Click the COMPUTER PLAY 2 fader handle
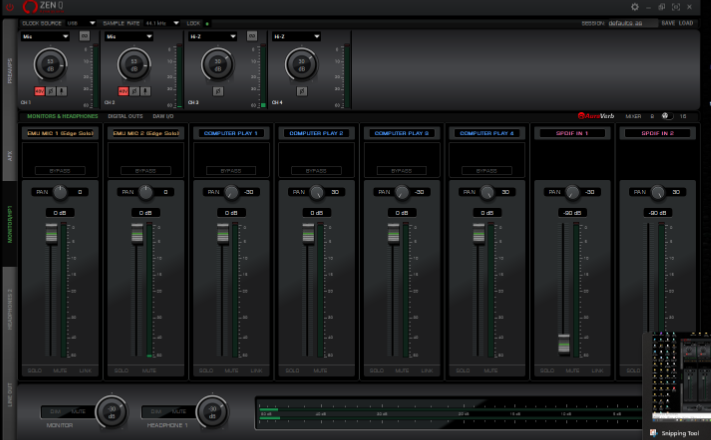 [x=308, y=234]
